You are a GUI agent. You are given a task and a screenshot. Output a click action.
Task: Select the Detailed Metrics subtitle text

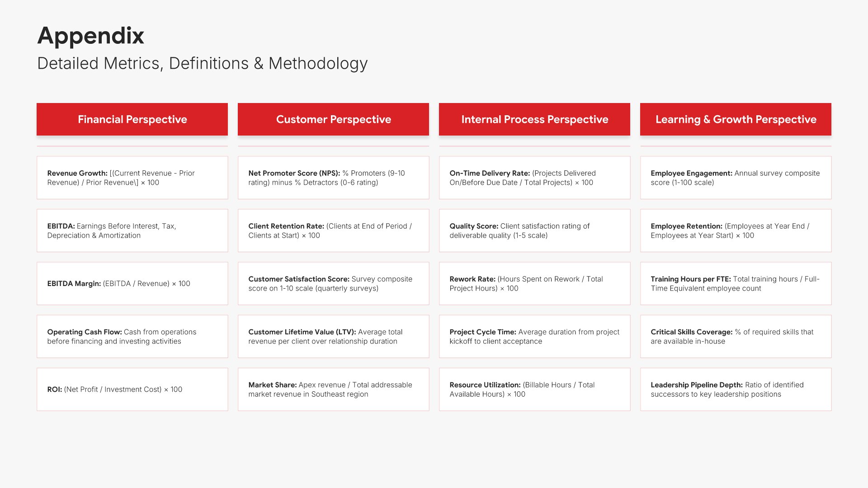click(x=202, y=63)
